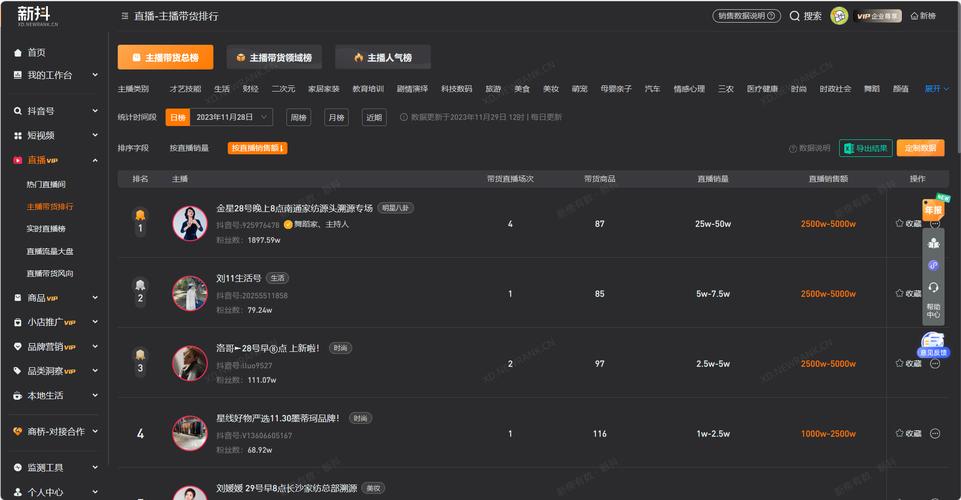Click the floating community group icon
Screen dimensions: 961x500
coord(933,243)
